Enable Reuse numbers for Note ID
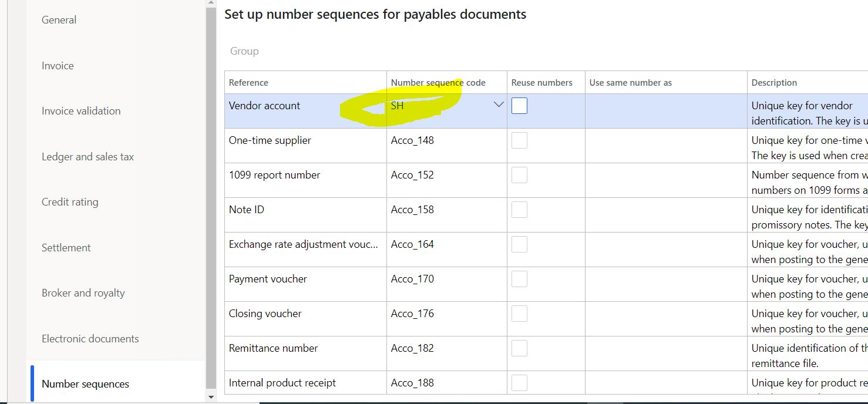This screenshot has height=404, width=868. tap(519, 210)
